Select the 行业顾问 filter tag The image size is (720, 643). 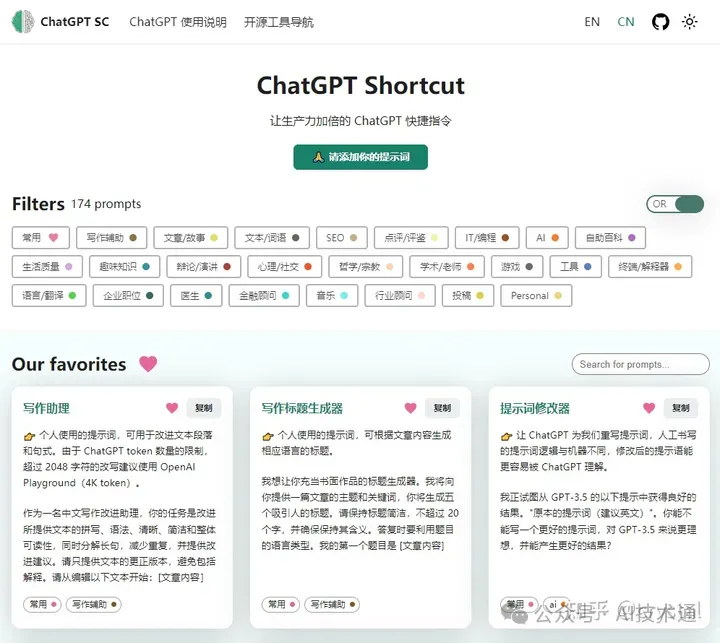400,295
